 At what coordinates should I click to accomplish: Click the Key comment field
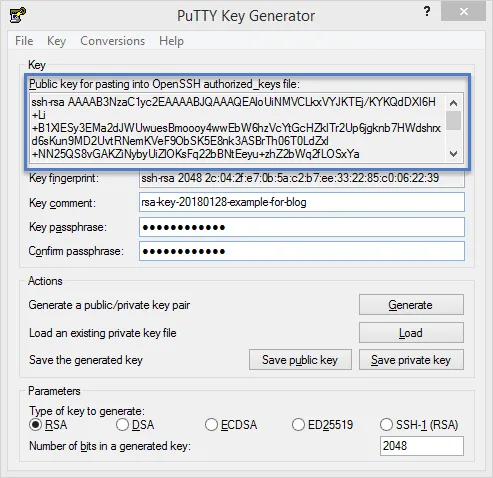[302, 202]
